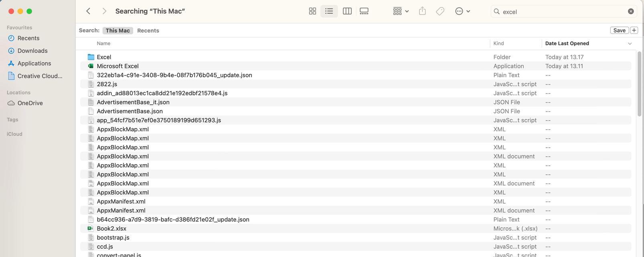Select This Mac search scope

click(117, 31)
